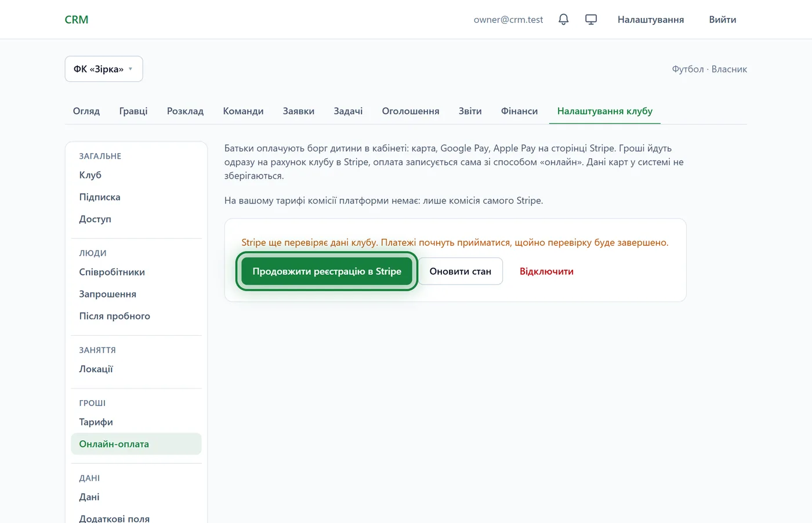Select Онлайн-оплата in the sidebar
812x523 pixels.
pyautogui.click(x=136, y=444)
